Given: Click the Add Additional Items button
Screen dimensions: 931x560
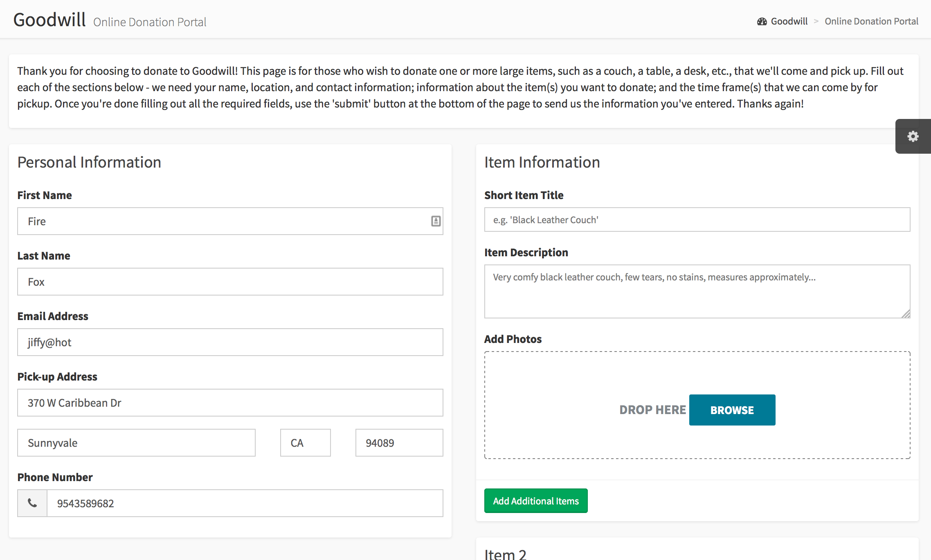Looking at the screenshot, I should tap(535, 501).
